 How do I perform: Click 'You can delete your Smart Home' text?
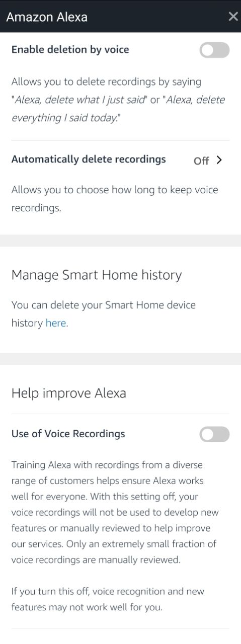point(103,314)
